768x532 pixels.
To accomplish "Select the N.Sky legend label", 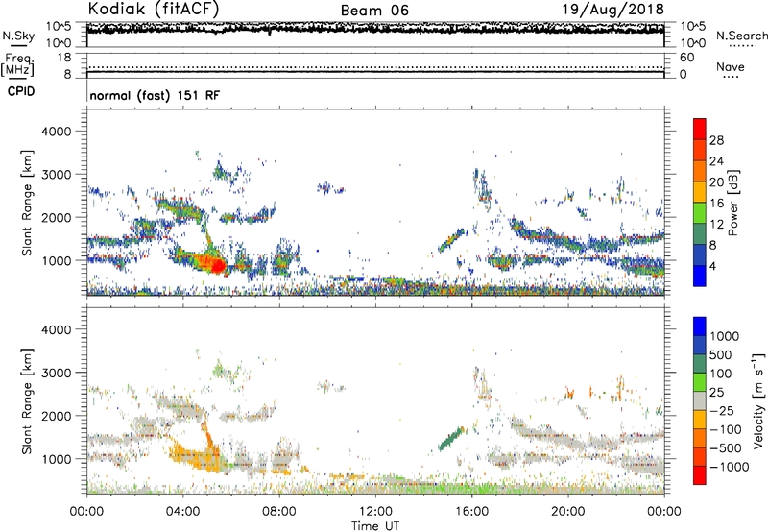I will (x=18, y=36).
